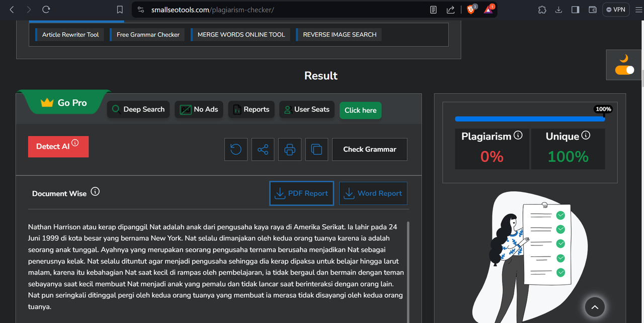Print the result with printer icon

click(x=290, y=149)
